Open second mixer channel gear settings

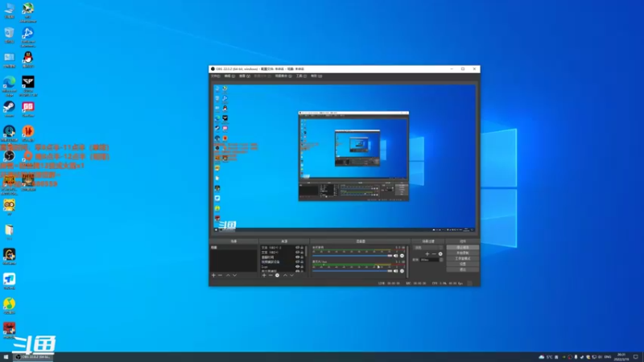click(x=402, y=271)
